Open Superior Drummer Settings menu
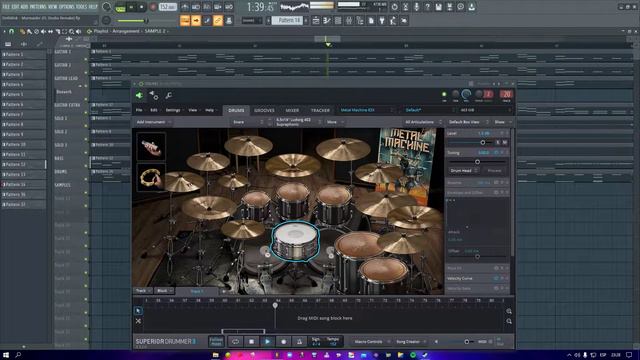Image resolution: width=640 pixels, height=360 pixels. 173,110
